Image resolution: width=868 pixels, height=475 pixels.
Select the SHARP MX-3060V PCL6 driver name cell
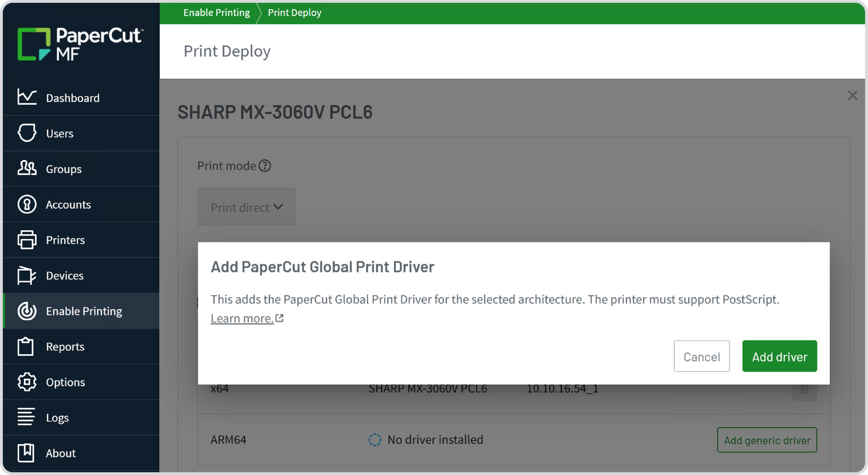(x=428, y=389)
